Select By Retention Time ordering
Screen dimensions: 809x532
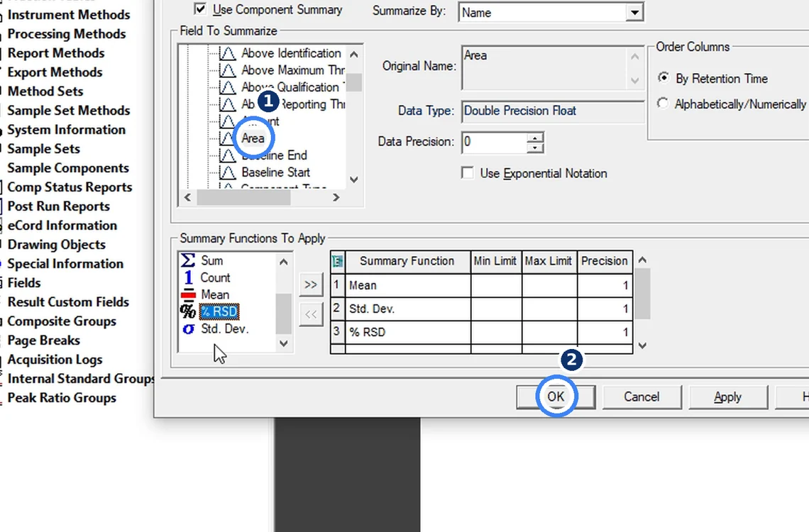coord(664,78)
